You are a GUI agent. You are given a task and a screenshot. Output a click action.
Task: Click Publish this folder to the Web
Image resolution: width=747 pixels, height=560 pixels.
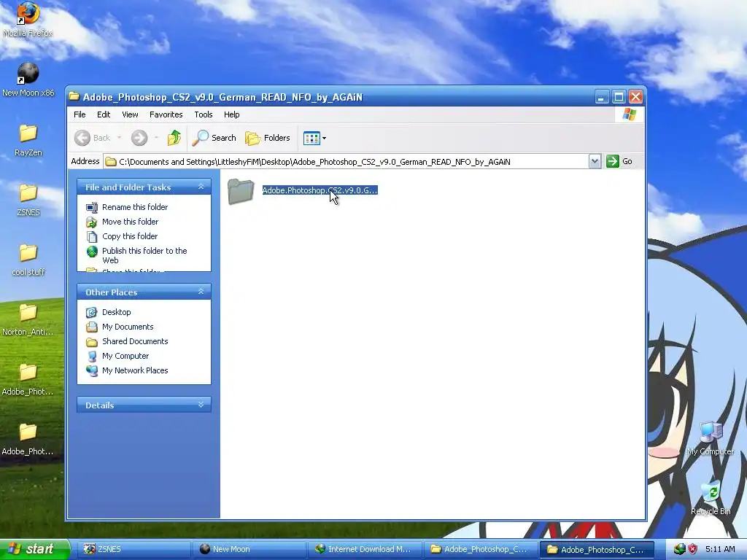pyautogui.click(x=144, y=255)
